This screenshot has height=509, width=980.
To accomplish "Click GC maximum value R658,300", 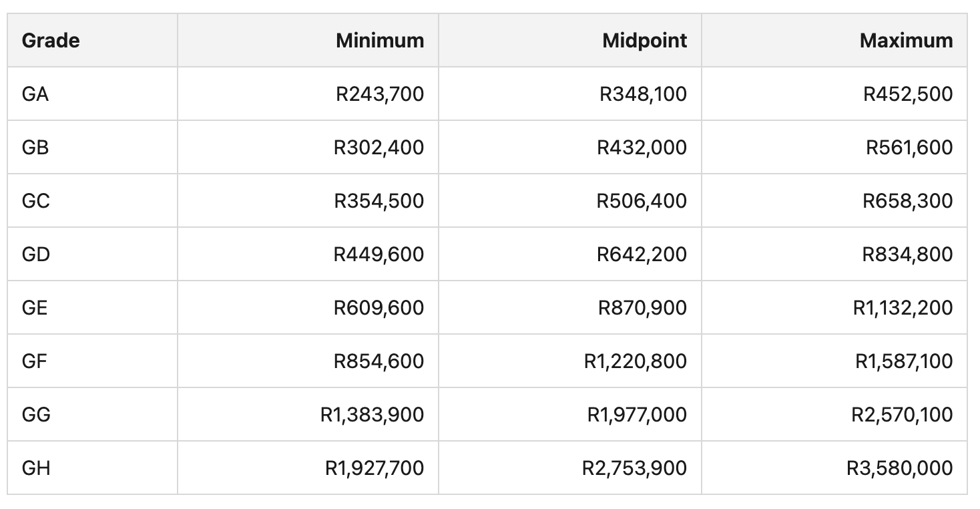I will [x=908, y=201].
